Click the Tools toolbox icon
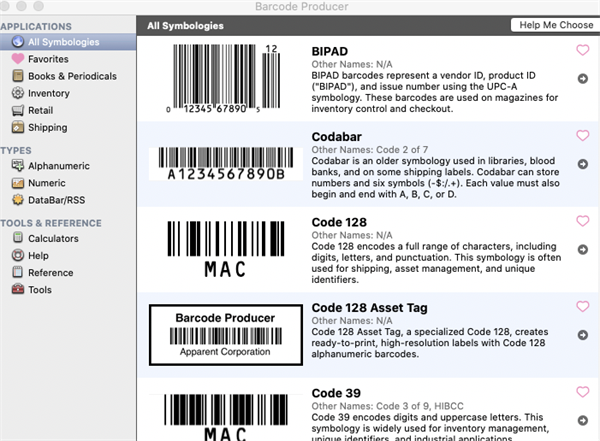Image resolution: width=600 pixels, height=441 pixels. (18, 289)
